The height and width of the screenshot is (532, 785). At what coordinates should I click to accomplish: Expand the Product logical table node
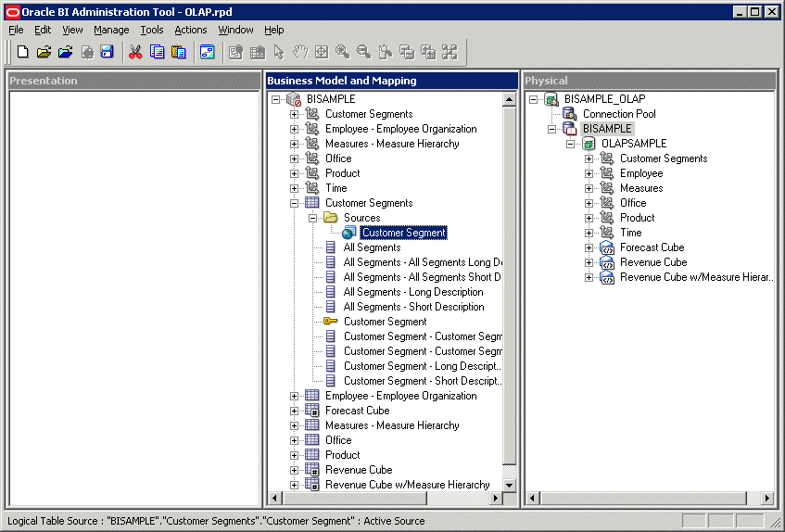pyautogui.click(x=295, y=455)
